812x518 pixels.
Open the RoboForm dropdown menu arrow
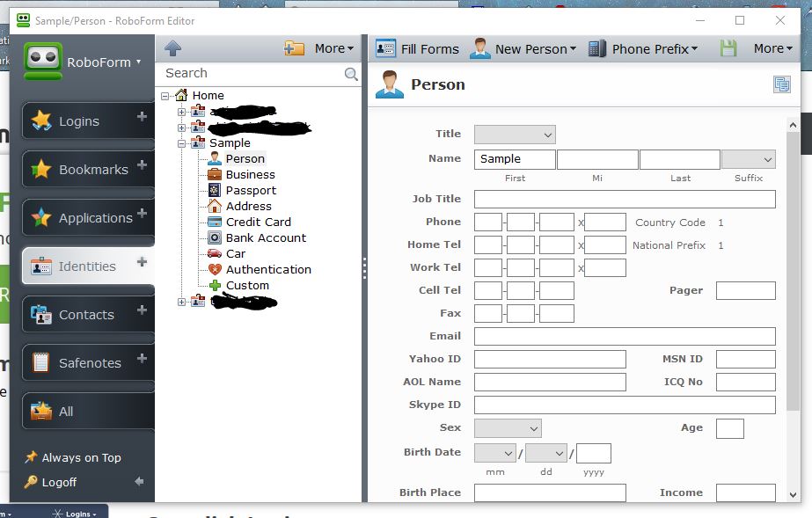(138, 62)
